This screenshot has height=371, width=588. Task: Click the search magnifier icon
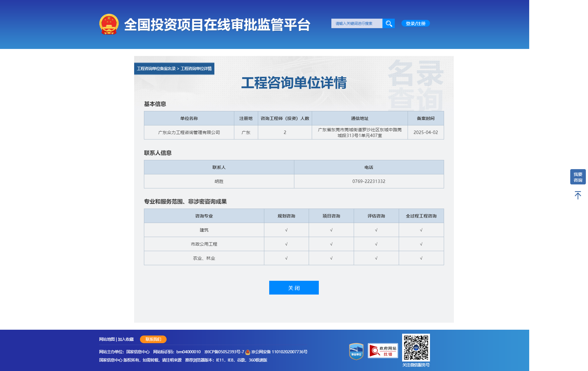(389, 23)
